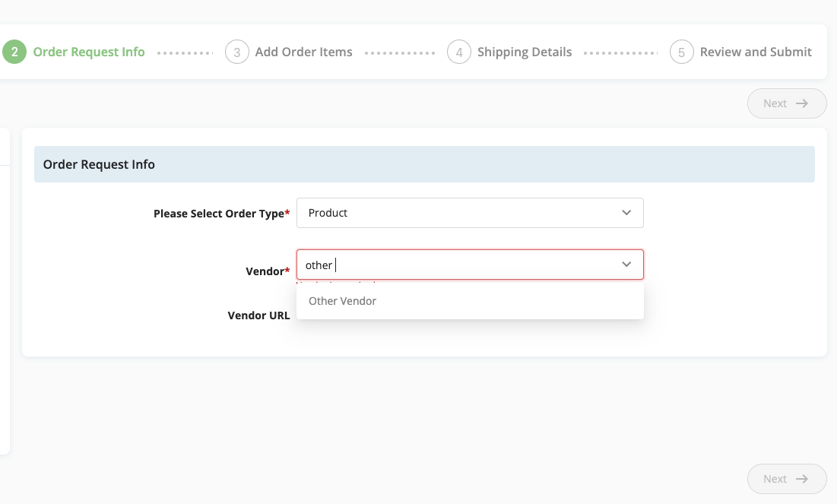837x504 pixels.
Task: Go to the Order Request Info step
Action: [89, 52]
